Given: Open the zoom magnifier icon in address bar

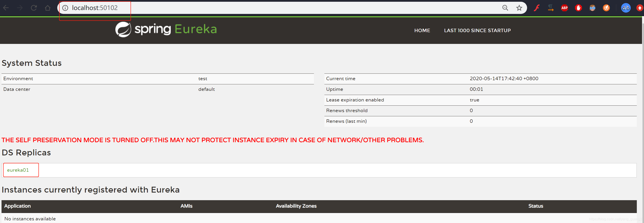Looking at the screenshot, I should (x=505, y=8).
